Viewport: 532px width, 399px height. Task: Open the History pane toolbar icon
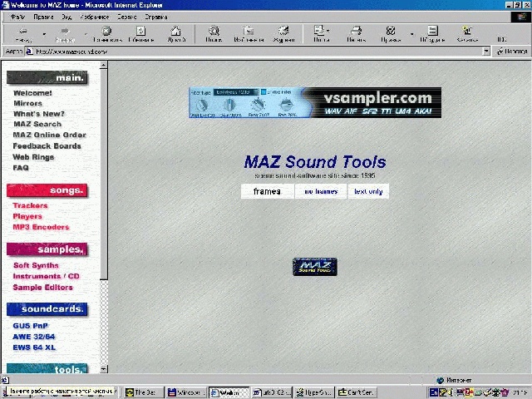pos(283,34)
